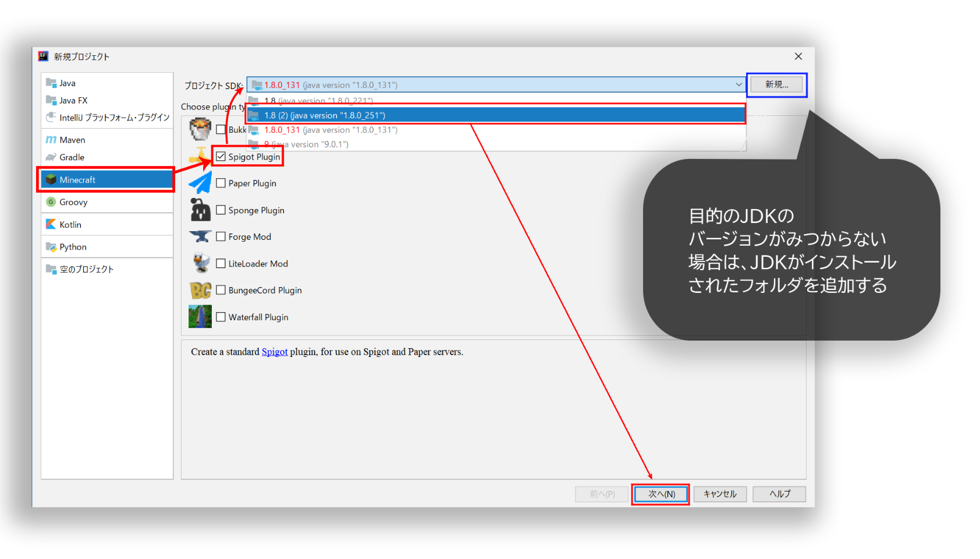This screenshot has width=980, height=559.
Task: Click the Groovy G icon
Action: click(51, 202)
